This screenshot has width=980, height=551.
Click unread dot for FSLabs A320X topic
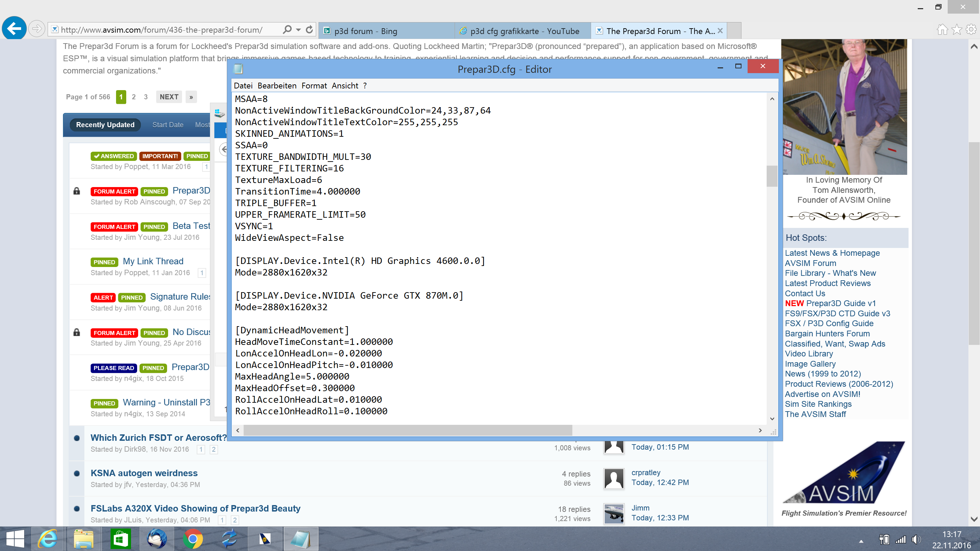point(77,509)
